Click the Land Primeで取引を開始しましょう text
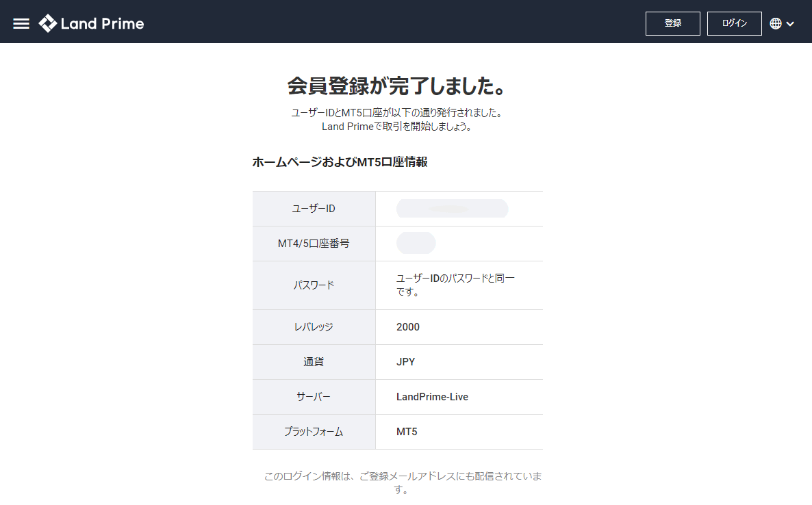Screen dimensions: 812x505 396,127
